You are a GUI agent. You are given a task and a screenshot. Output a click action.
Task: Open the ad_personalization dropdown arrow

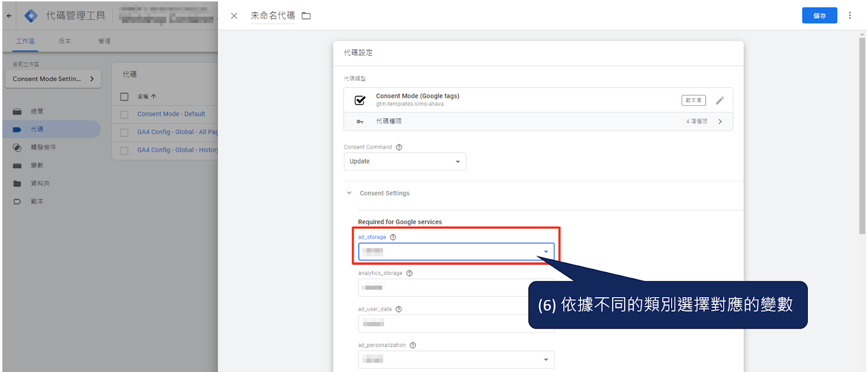pyautogui.click(x=546, y=360)
